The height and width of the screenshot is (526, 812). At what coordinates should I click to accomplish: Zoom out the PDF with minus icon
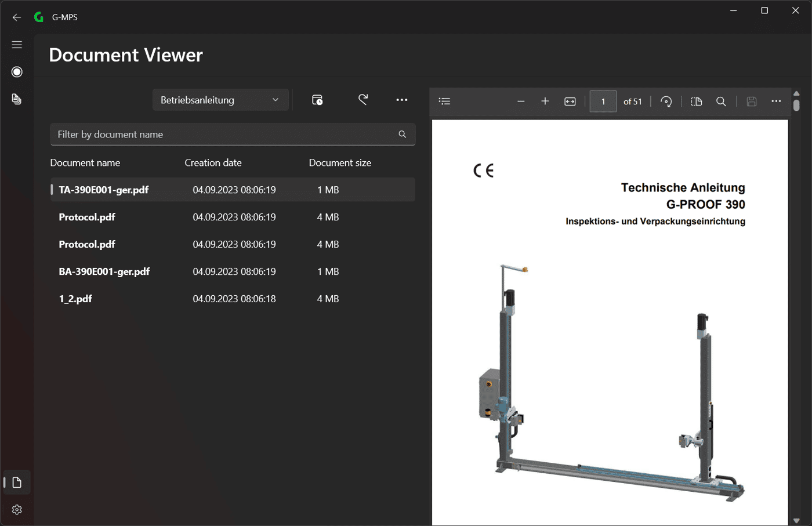click(x=521, y=101)
